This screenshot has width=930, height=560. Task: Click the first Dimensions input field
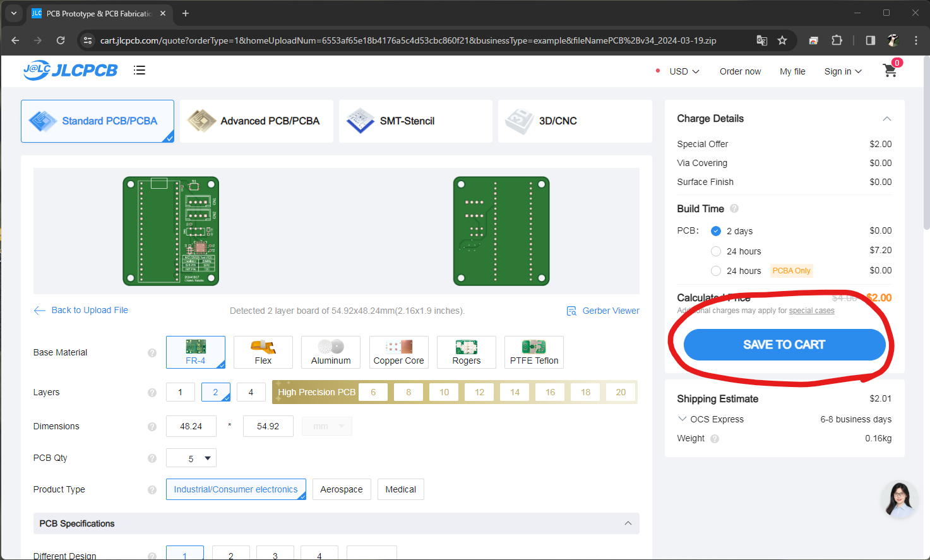click(191, 426)
